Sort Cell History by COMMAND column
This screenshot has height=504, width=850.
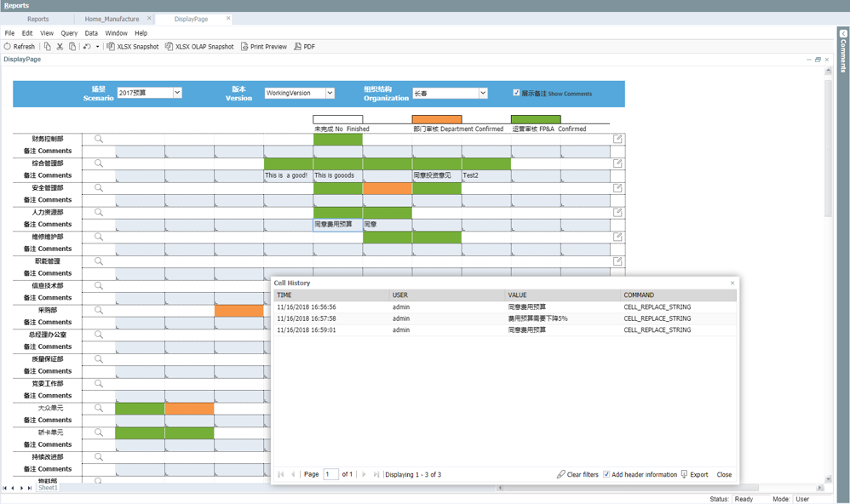[x=678, y=295]
